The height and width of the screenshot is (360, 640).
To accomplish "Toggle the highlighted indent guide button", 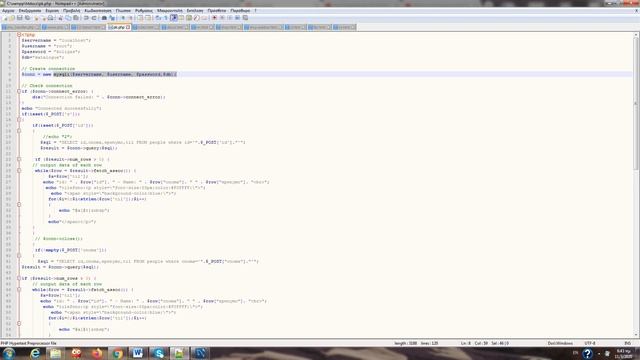I will [173, 18].
